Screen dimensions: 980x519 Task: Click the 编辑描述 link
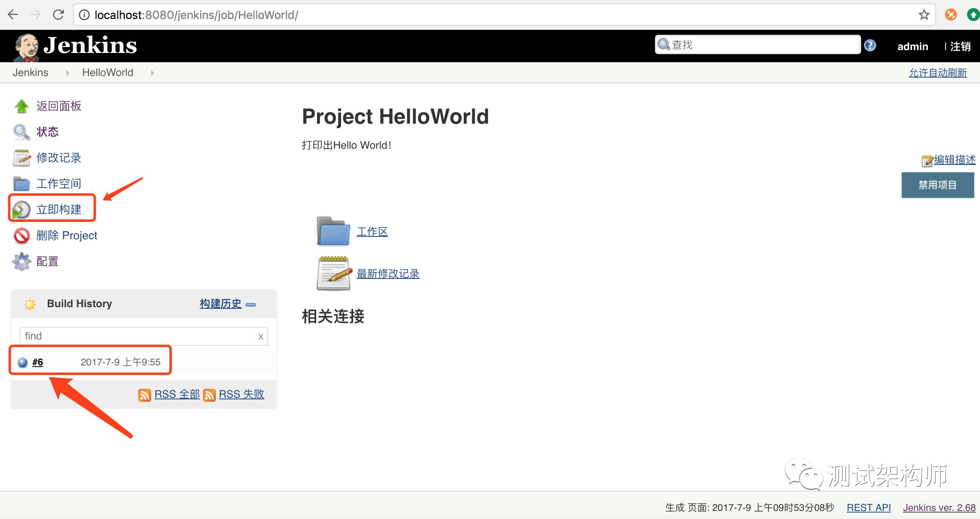[955, 160]
